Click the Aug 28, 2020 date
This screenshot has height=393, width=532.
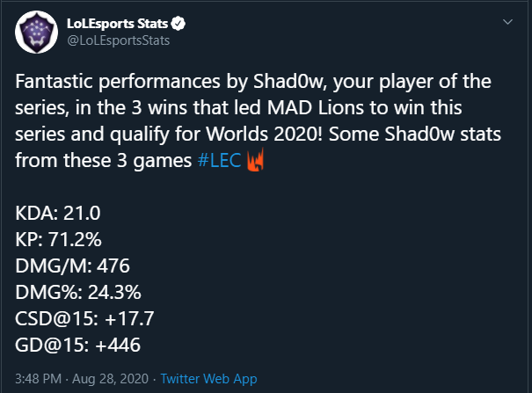coord(110,378)
